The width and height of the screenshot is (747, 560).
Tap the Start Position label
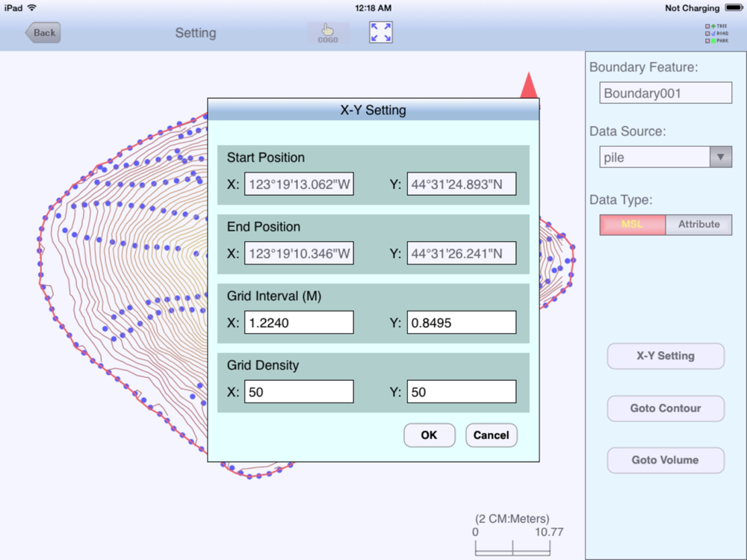pyautogui.click(x=266, y=158)
